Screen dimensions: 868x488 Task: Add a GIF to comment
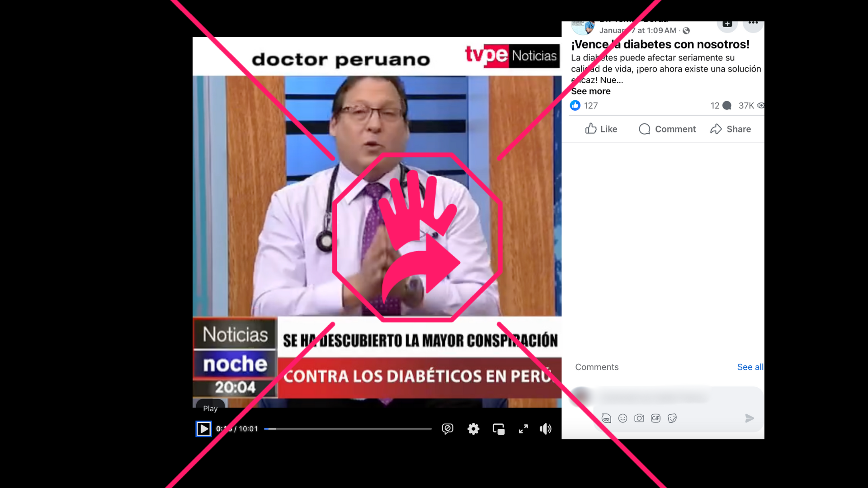656,418
